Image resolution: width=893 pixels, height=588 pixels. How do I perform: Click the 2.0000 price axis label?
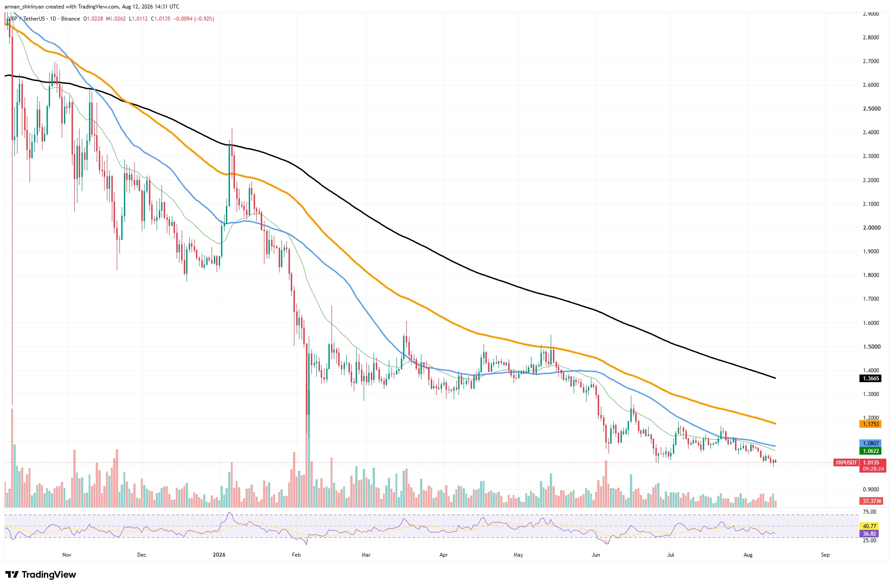coord(871,228)
